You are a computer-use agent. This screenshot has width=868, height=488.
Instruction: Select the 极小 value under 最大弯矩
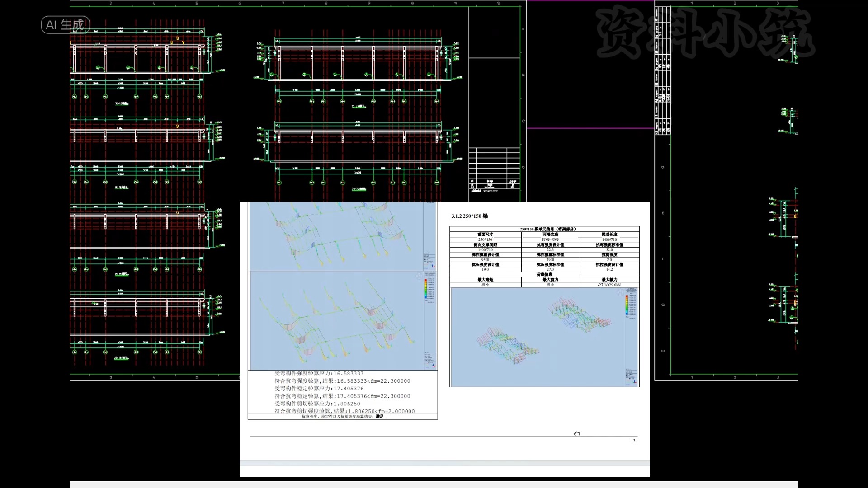(x=485, y=285)
